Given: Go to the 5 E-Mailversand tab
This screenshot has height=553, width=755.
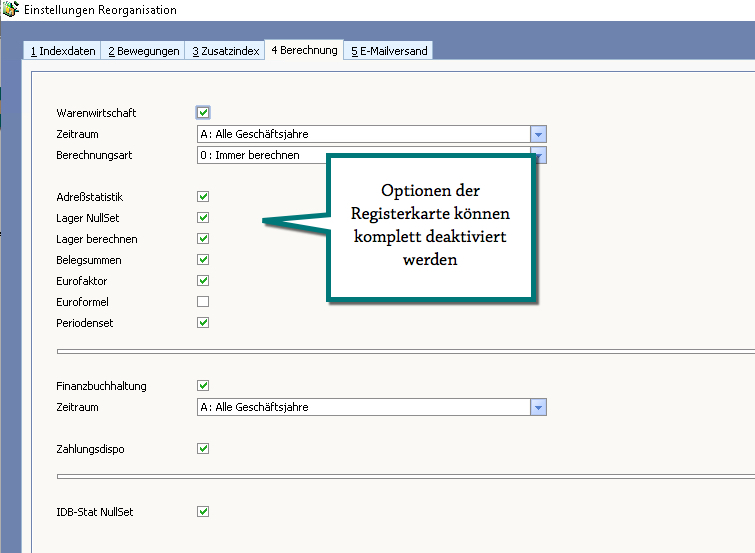Looking at the screenshot, I should (x=389, y=51).
